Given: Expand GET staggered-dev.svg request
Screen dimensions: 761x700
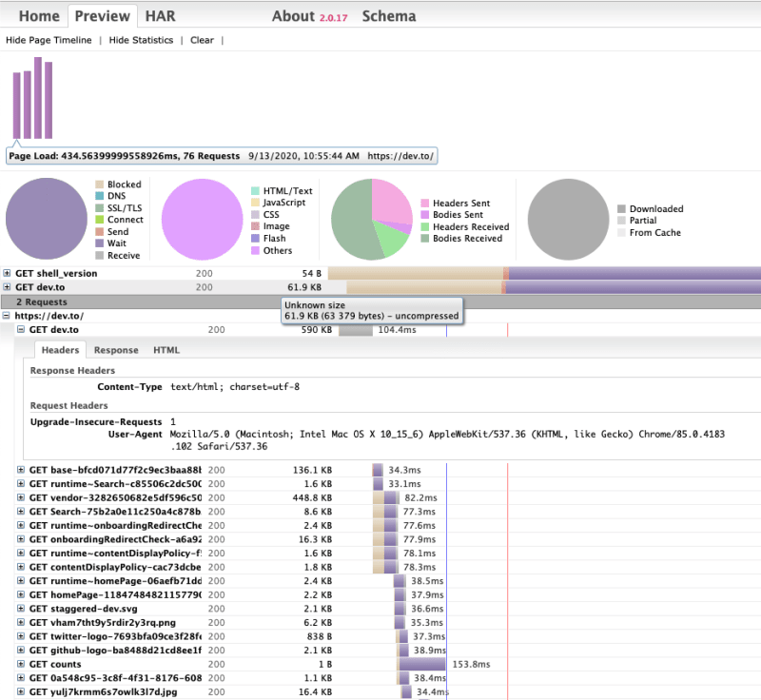Looking at the screenshot, I should [21, 608].
